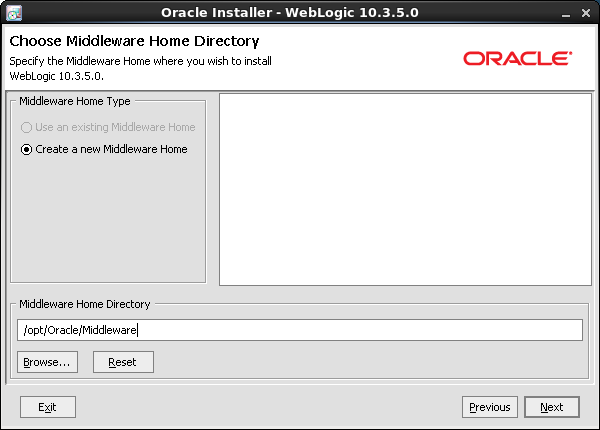Click the Middleware Home Directory path field

300,330
